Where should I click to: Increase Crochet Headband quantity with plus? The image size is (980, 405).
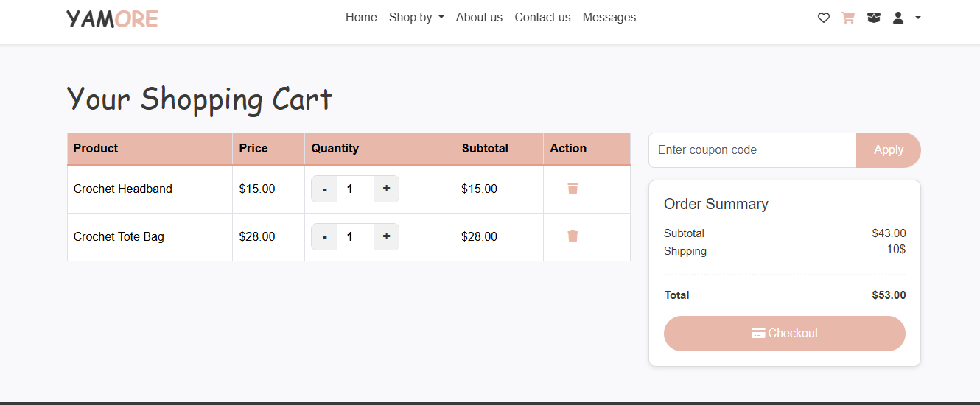tap(386, 189)
